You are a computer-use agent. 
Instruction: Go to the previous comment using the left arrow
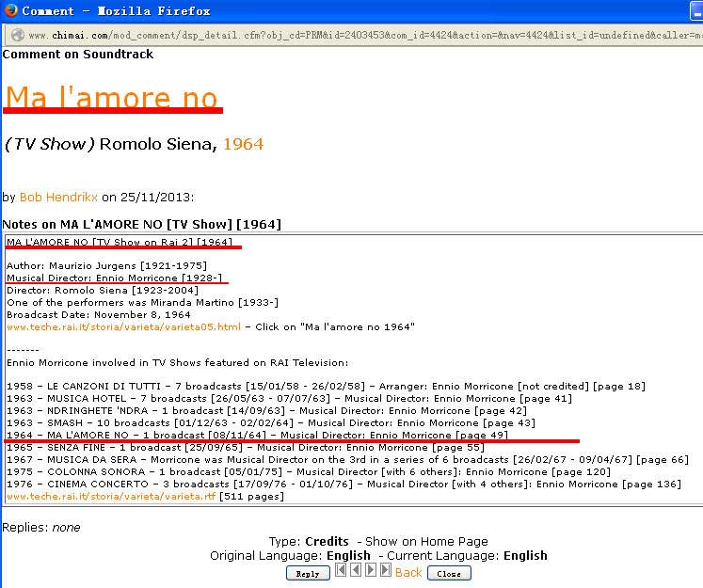point(356,569)
